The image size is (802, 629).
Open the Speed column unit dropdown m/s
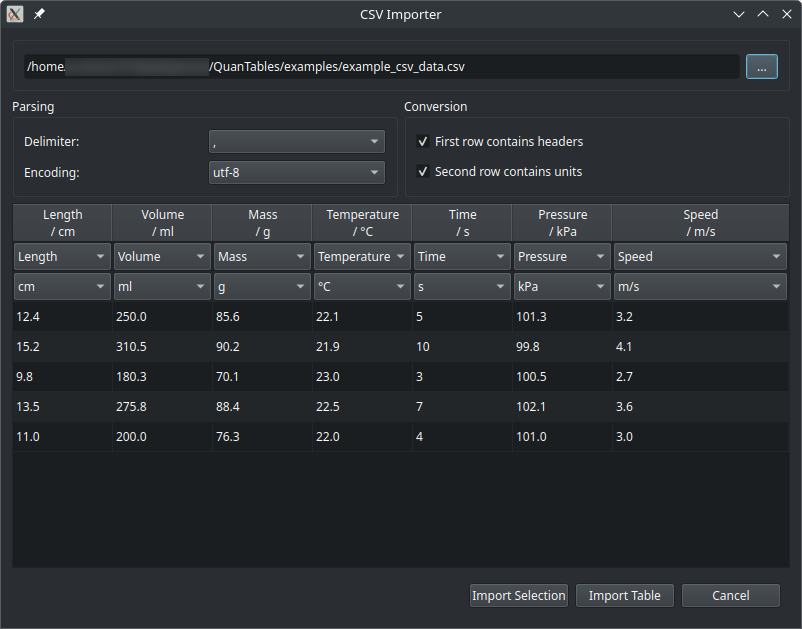700,286
